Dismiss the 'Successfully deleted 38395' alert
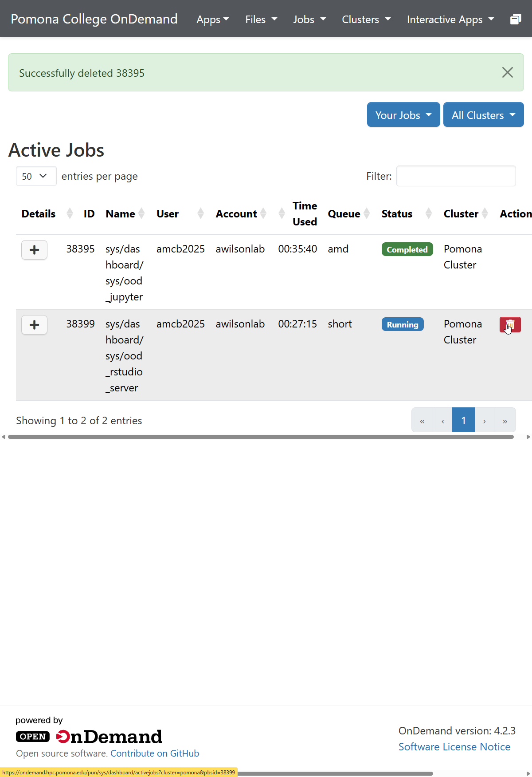This screenshot has height=777, width=532. (508, 72)
